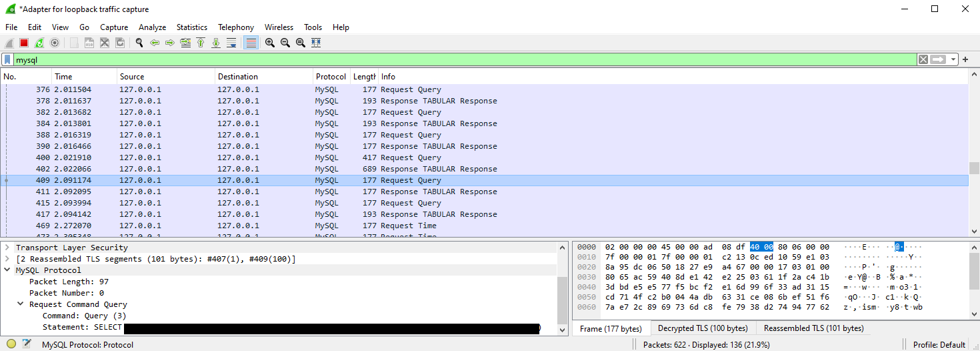This screenshot has width=980, height=351.
Task: Select packet 469 Request Time row
Action: pyautogui.click(x=485, y=226)
